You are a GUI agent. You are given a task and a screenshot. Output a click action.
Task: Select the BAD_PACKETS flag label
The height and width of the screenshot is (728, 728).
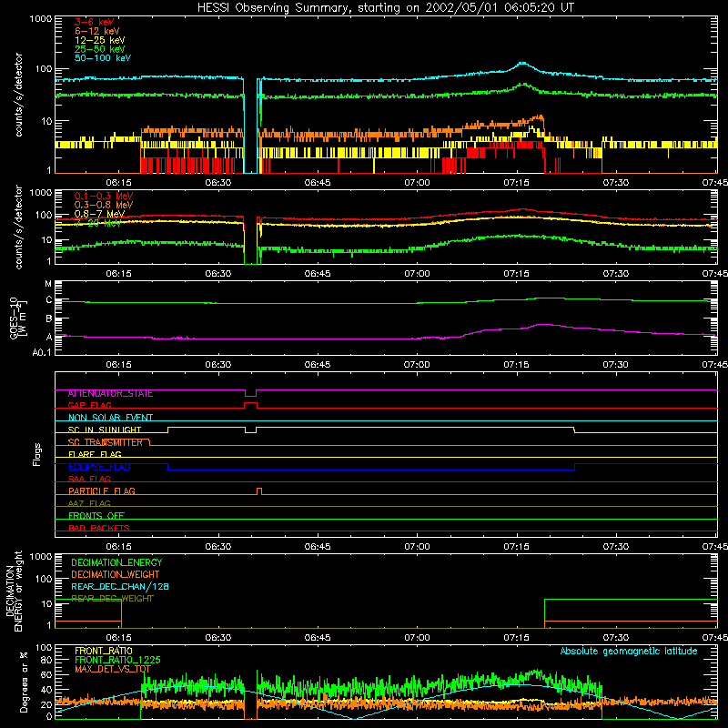click(x=99, y=528)
